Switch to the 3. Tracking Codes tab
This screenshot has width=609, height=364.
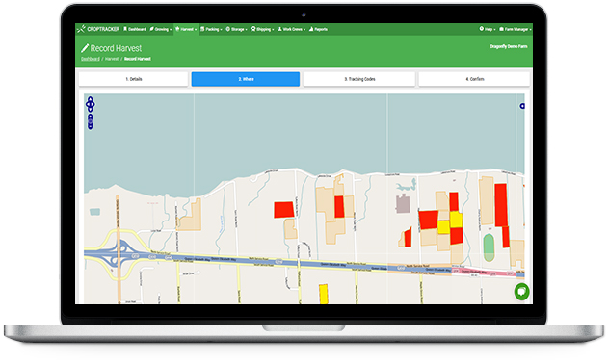[359, 79]
